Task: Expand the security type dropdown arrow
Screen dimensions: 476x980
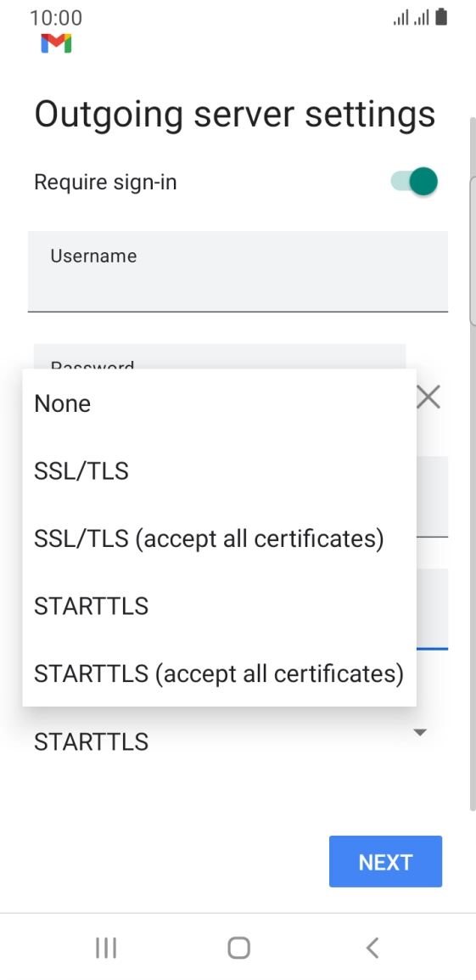Action: [x=420, y=732]
